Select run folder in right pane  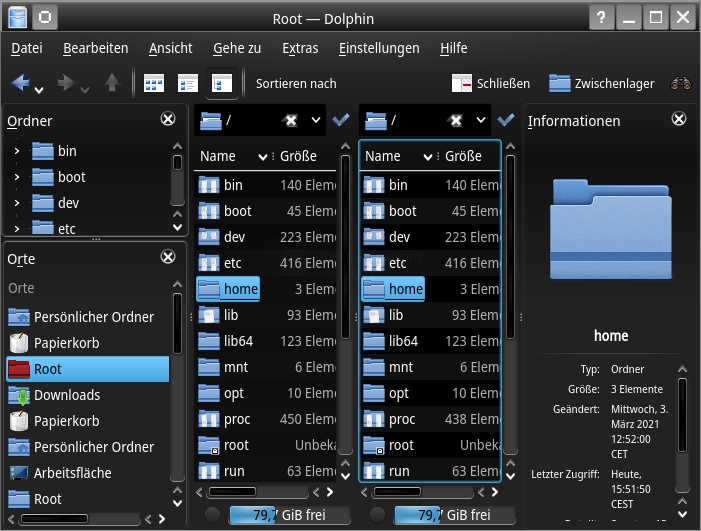point(387,471)
